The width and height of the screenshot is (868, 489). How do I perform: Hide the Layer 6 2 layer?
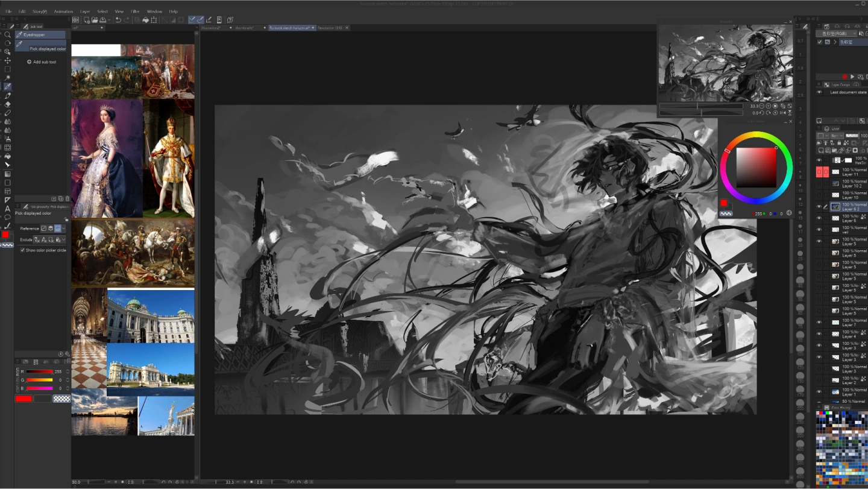819,206
